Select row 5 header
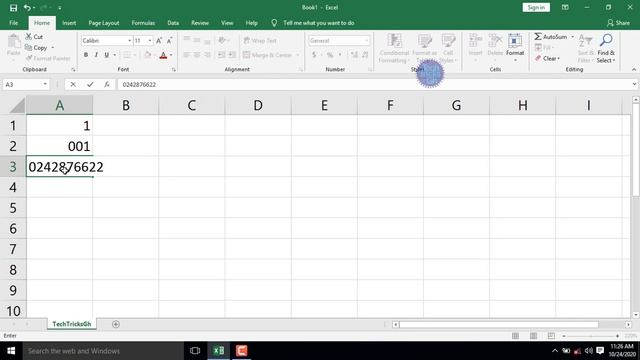This screenshot has height=360, width=640. [13, 208]
